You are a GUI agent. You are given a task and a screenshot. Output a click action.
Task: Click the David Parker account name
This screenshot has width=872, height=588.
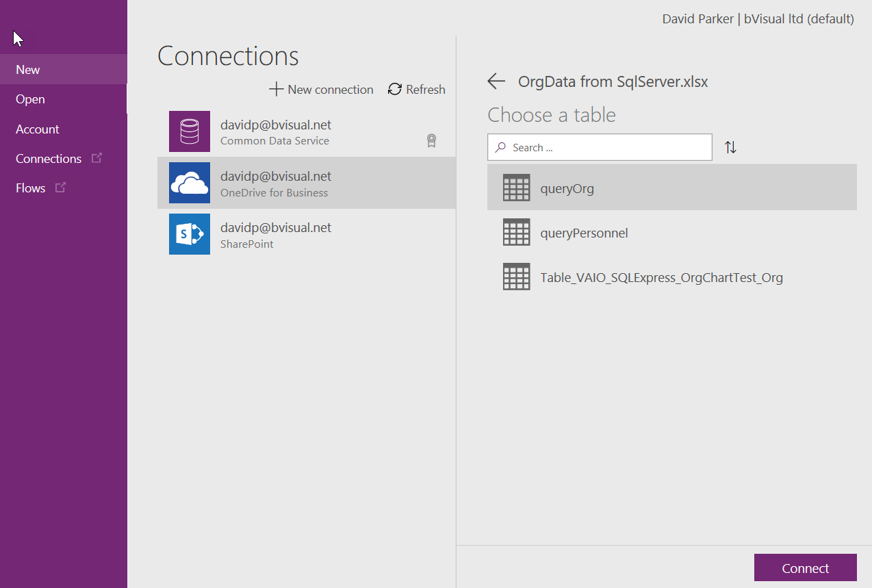pos(697,18)
